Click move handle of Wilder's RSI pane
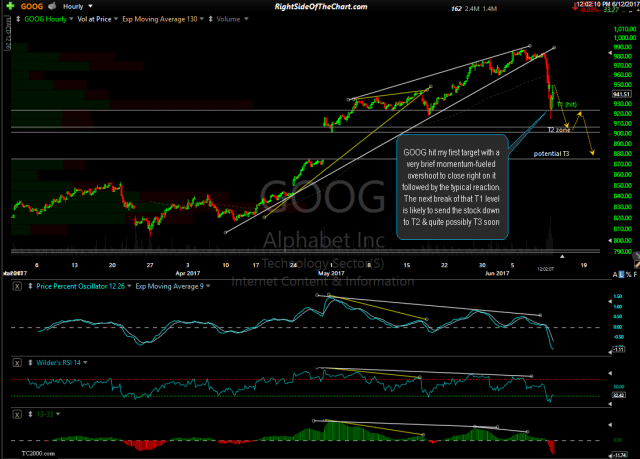This screenshot has width=640, height=459. (30, 363)
